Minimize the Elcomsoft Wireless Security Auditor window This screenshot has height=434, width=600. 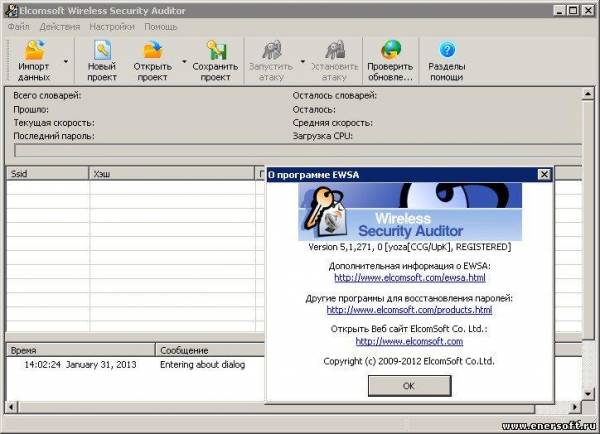(559, 10)
